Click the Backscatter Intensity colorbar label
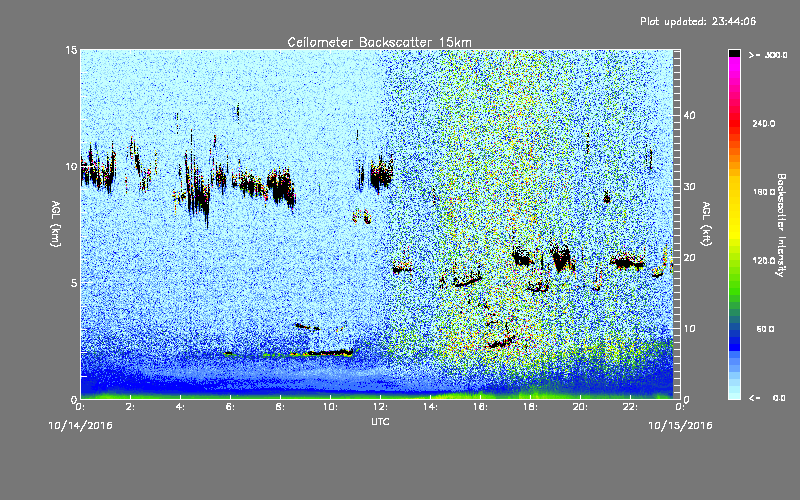Image resolution: width=800 pixels, height=500 pixels. [x=780, y=225]
